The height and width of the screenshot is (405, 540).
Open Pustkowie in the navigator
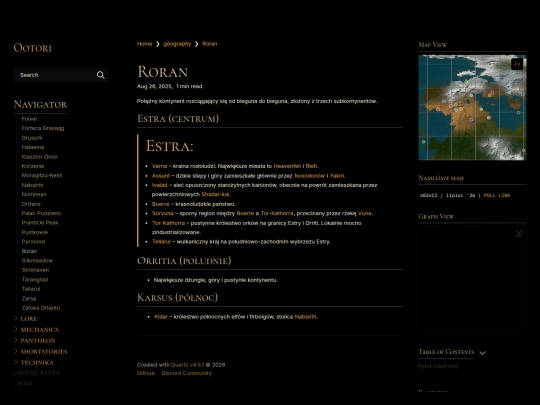click(35, 232)
